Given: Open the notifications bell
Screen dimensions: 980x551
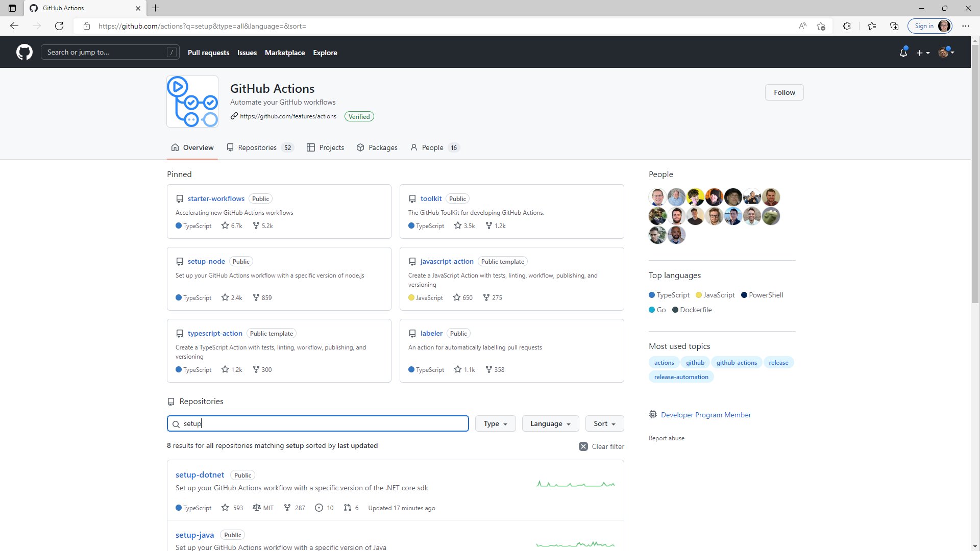Looking at the screenshot, I should 903,53.
